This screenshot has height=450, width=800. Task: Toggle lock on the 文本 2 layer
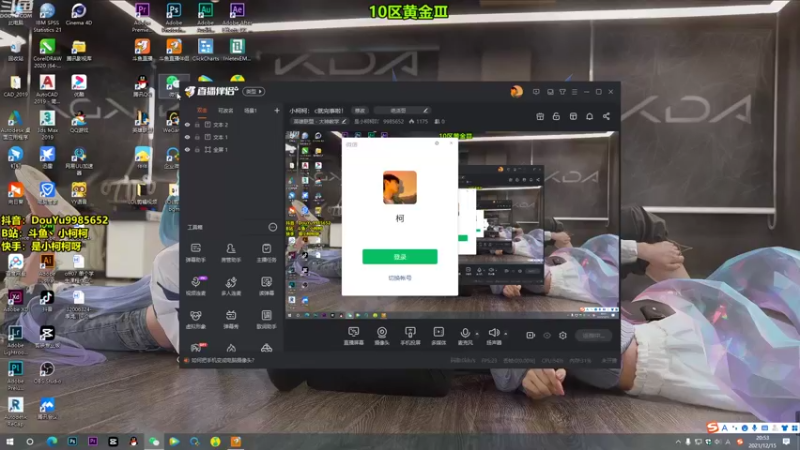pyautogui.click(x=197, y=124)
